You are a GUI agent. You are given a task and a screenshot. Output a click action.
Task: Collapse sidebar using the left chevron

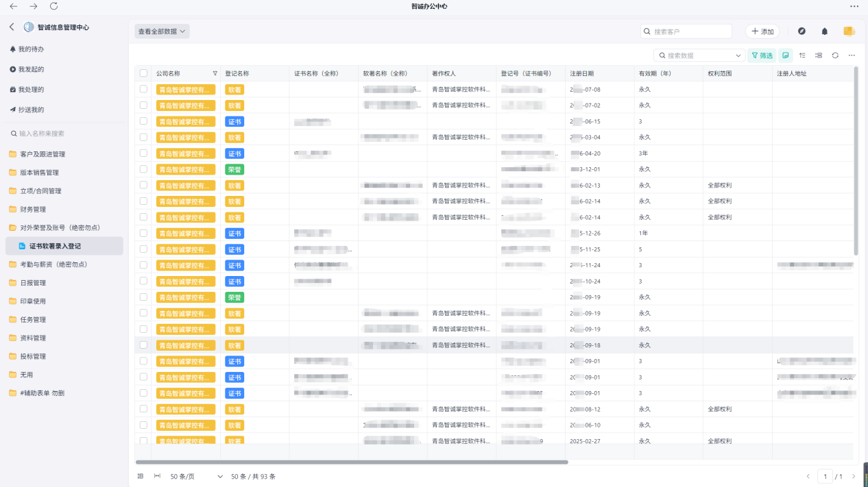coord(12,27)
